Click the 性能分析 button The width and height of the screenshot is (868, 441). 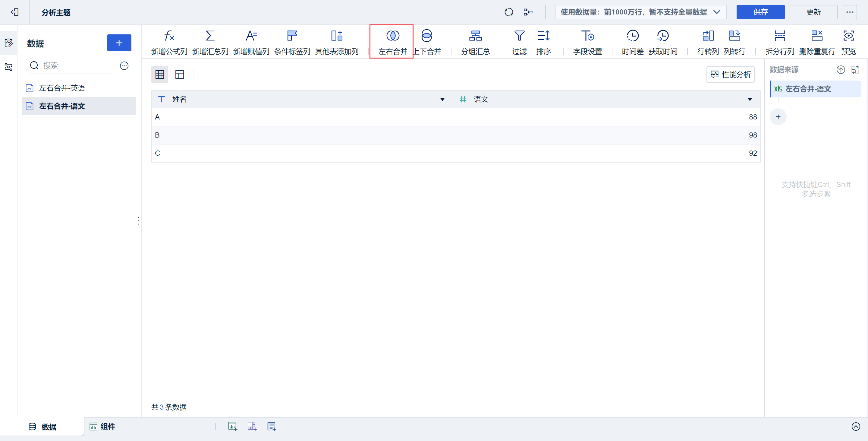tap(730, 75)
